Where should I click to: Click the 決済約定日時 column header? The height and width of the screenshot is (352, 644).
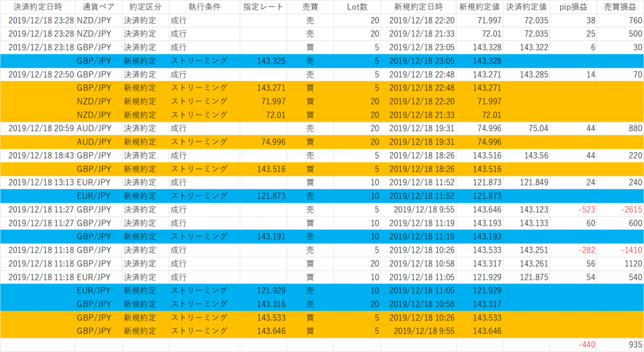tap(38, 7)
